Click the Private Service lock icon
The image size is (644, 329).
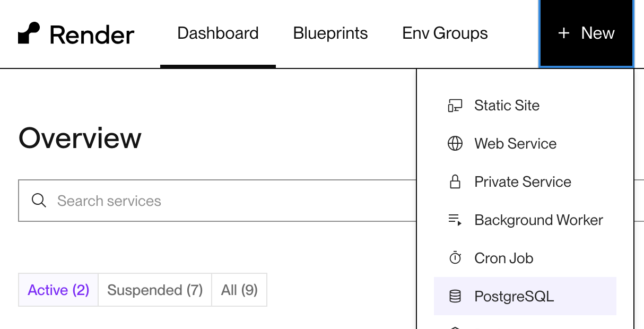pos(455,182)
